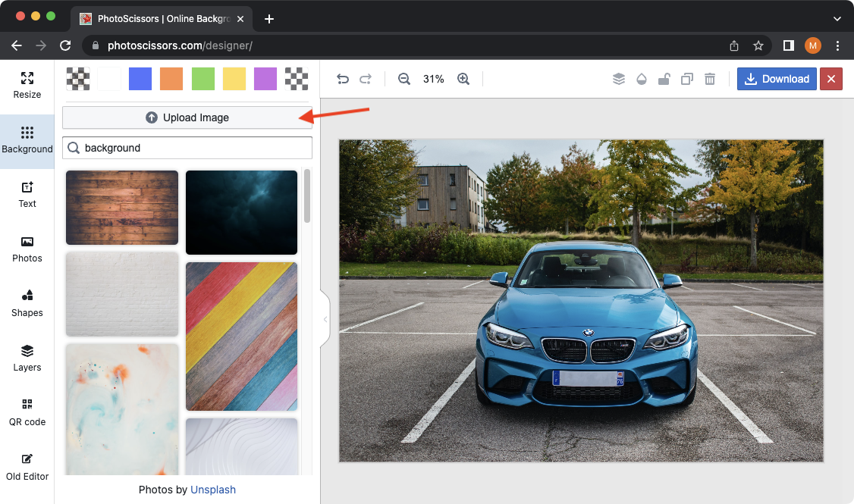Collapse the side panel handle
Viewport: 854px width, 504px height.
[325, 319]
